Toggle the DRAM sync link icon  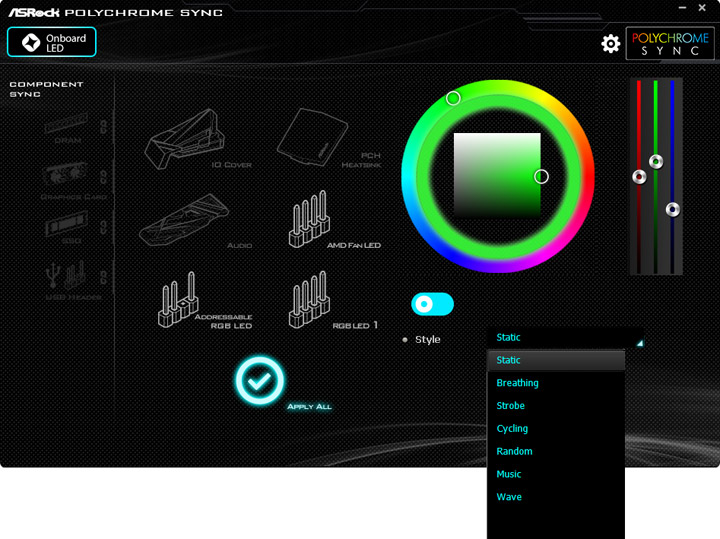click(104, 127)
